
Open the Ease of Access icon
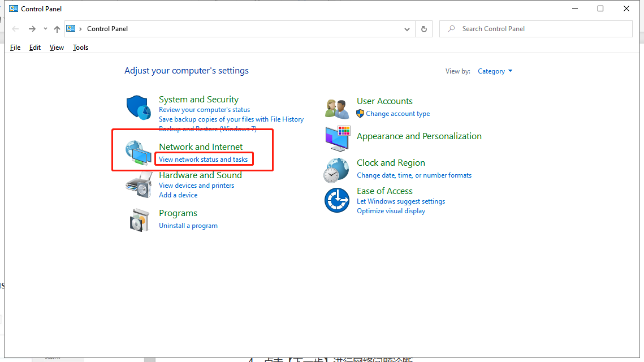(x=337, y=200)
